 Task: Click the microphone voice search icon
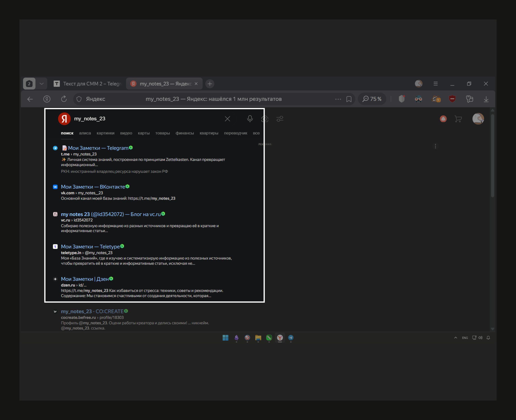[250, 119]
